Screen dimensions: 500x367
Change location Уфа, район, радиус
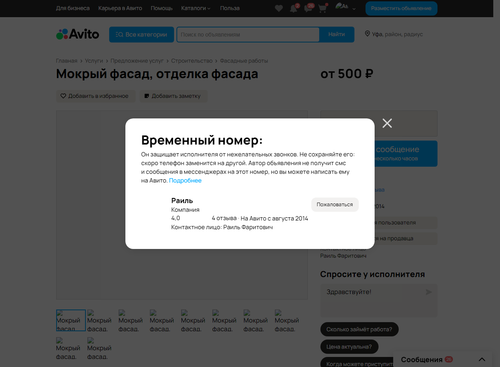tap(394, 34)
